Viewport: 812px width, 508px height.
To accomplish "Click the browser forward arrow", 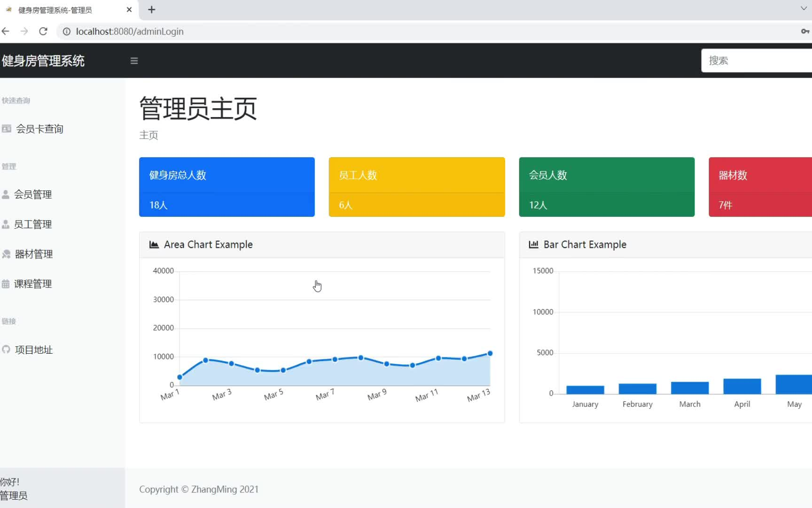I will pyautogui.click(x=24, y=32).
